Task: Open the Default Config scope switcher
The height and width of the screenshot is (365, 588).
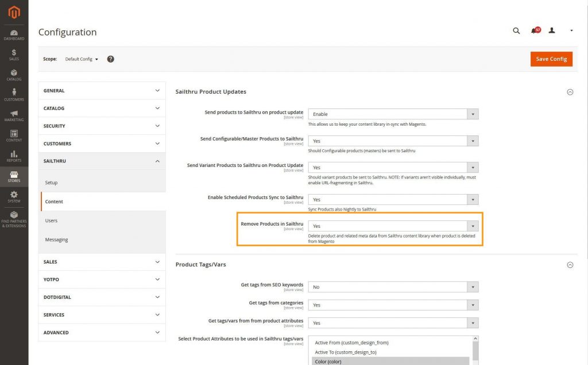Action: pyautogui.click(x=82, y=59)
